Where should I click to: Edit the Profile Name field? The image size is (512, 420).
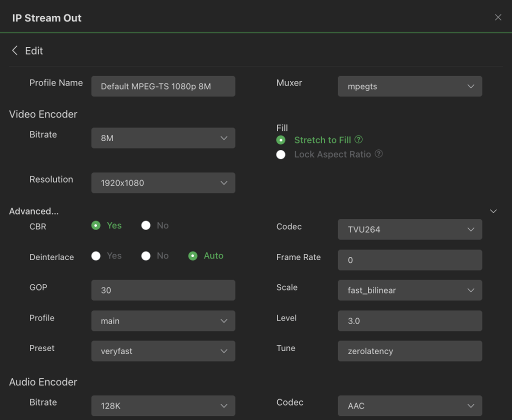pyautogui.click(x=163, y=86)
